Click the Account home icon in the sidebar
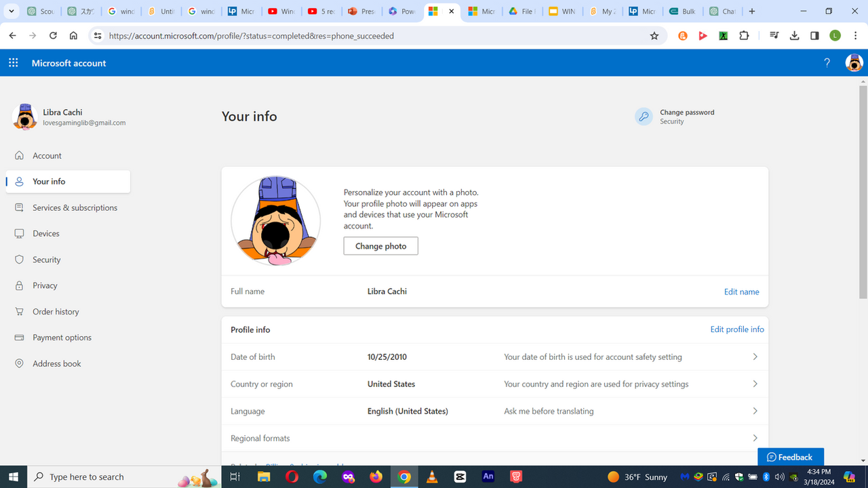The width and height of the screenshot is (868, 488). 19,155
